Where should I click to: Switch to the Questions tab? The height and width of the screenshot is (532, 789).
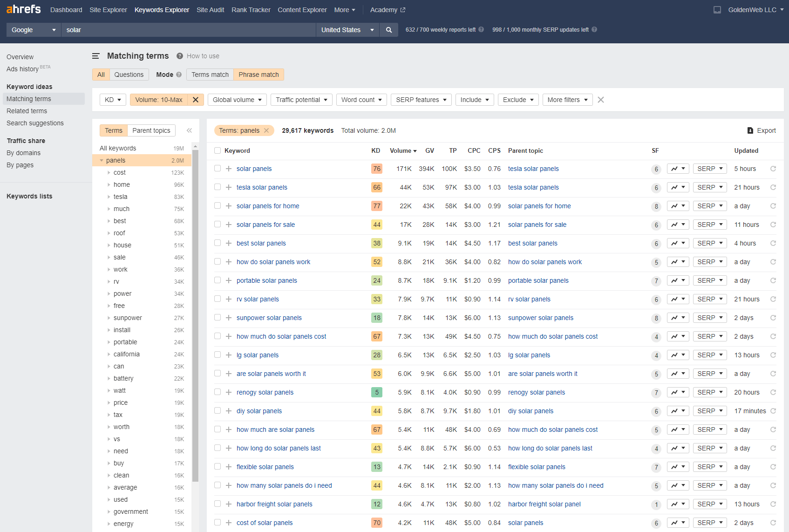[x=129, y=75]
